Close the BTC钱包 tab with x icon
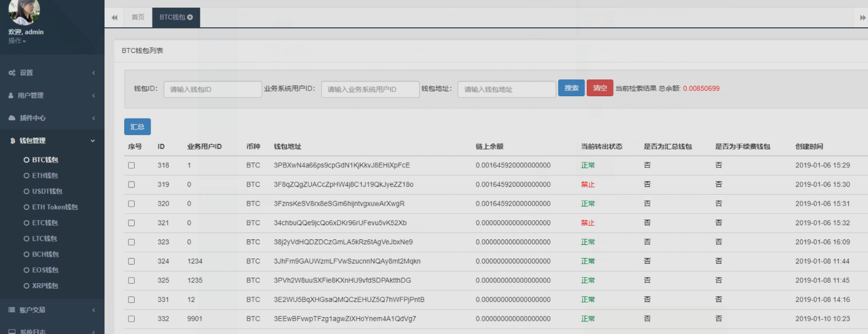The image size is (868, 334). click(190, 17)
